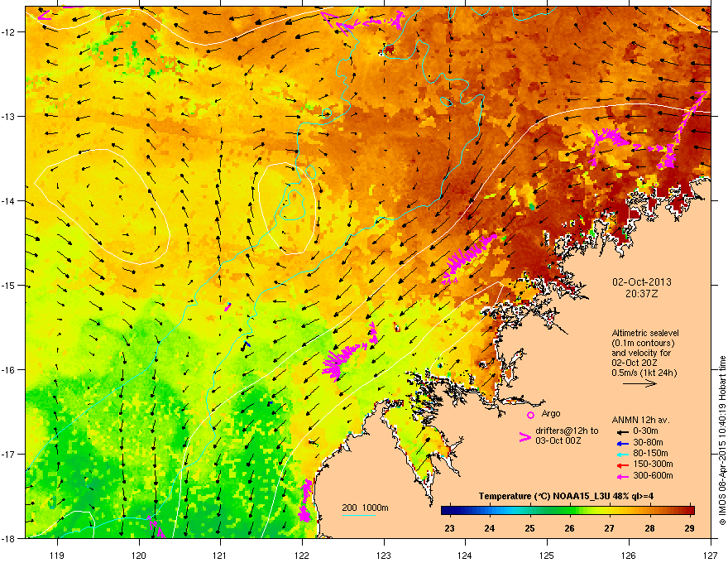
Task: Click the longitude axis label 126
Action: (629, 555)
